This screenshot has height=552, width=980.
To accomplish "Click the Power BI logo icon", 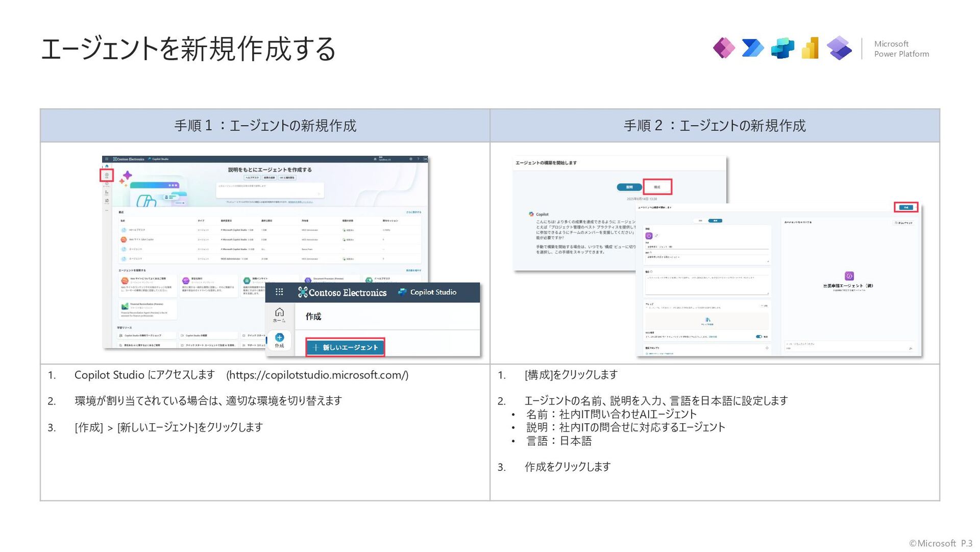I will 811,49.
